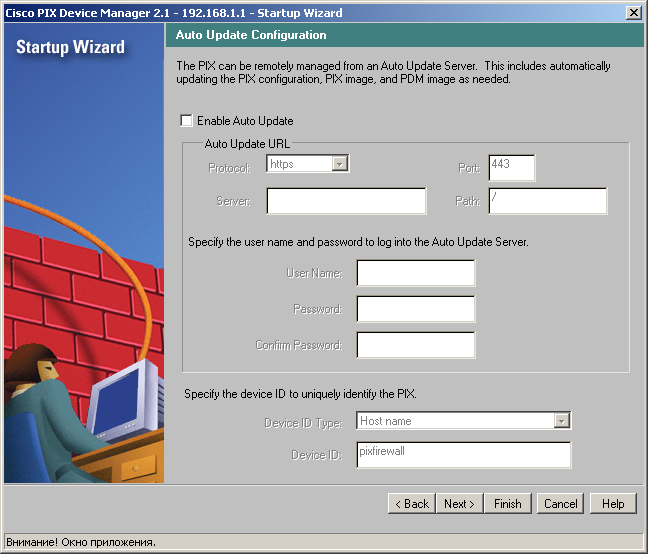Focus the Password field

click(x=416, y=309)
